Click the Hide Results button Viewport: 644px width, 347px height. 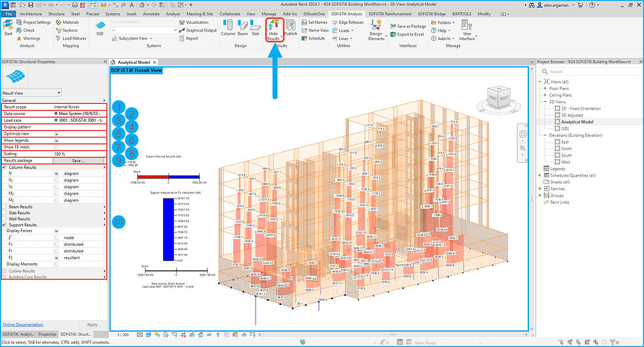click(273, 30)
